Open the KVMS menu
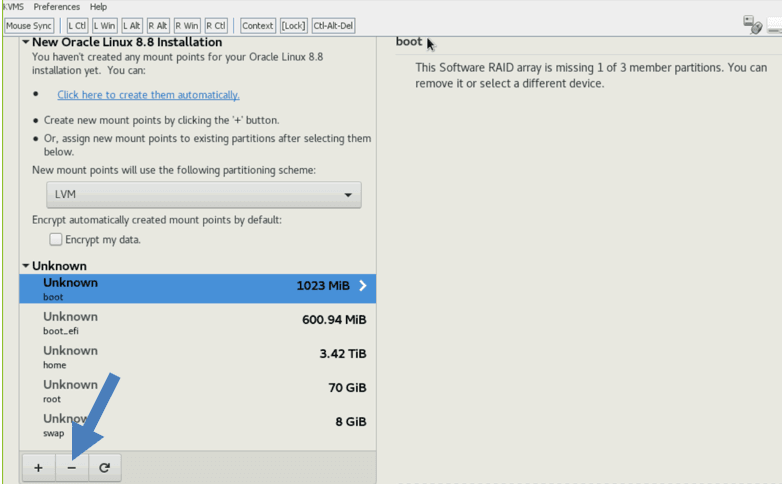Screen dimensions: 782x484 (x=12, y=7)
